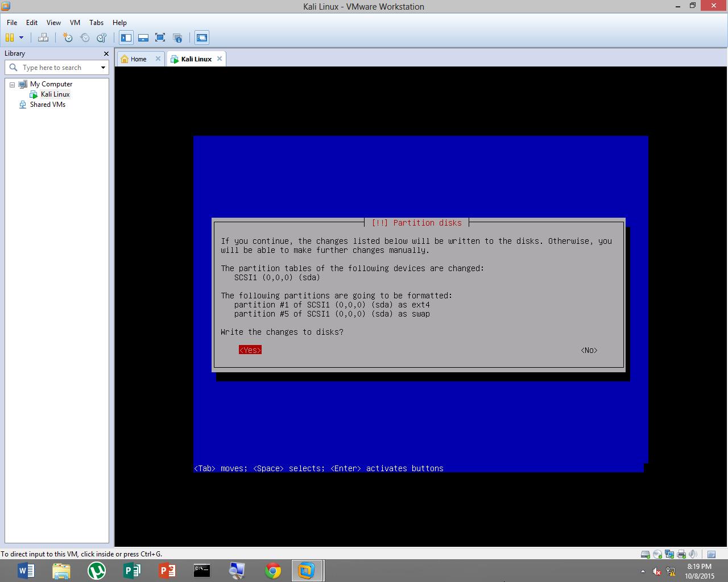Screen dimensions: 728x582
Task: Revert the VM to its snapshot
Action: [x=85, y=38]
